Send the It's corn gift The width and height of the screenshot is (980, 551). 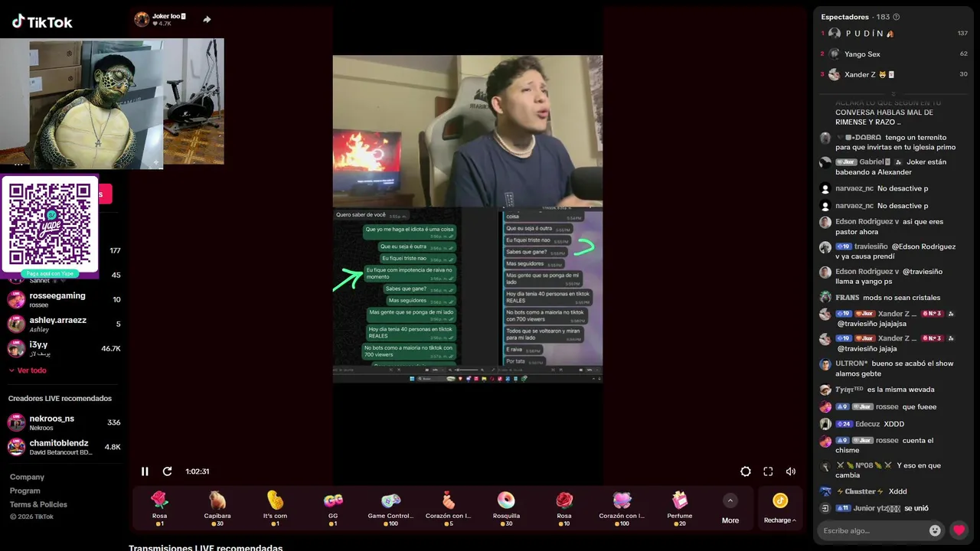click(x=275, y=509)
